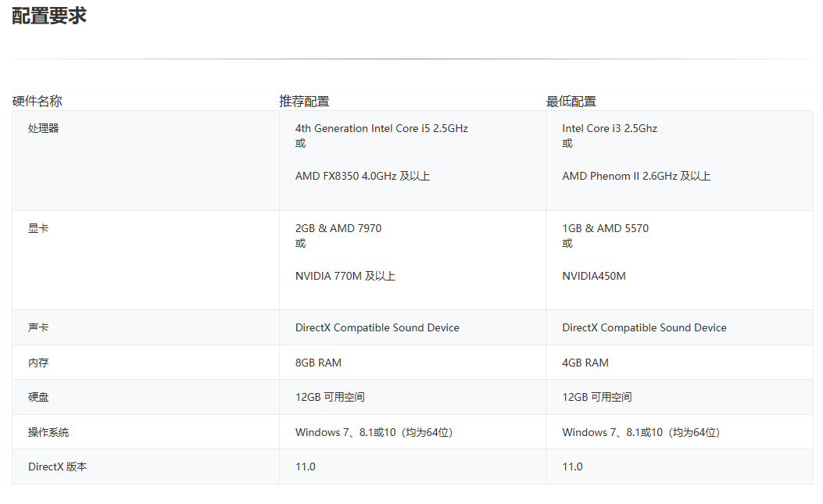Select the 声卡 row label

pyautogui.click(x=38, y=327)
